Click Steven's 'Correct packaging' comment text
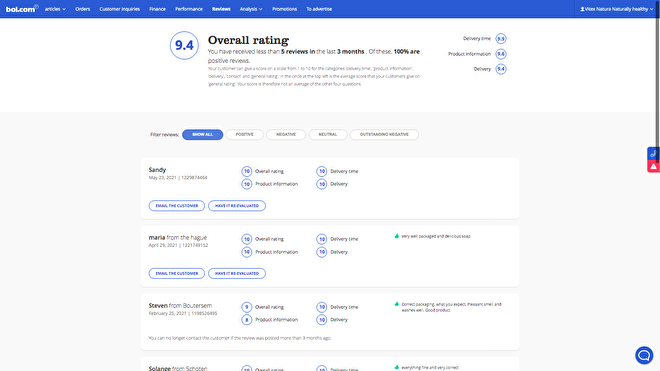This screenshot has width=660, height=371. pyautogui.click(x=451, y=307)
